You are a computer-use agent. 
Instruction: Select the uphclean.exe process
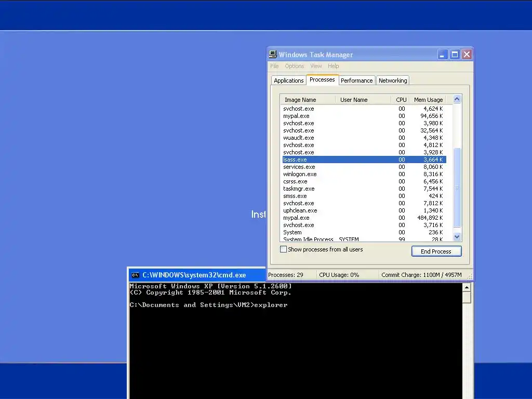364,210
